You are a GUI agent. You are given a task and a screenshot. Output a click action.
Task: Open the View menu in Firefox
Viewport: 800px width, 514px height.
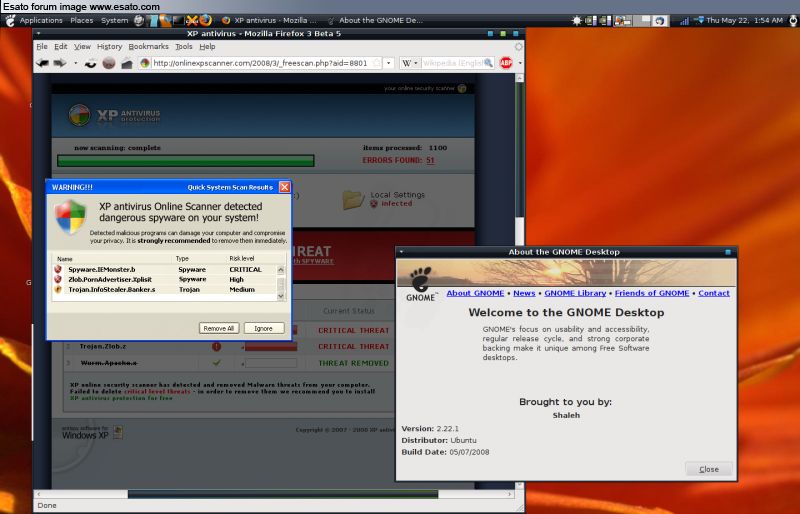tap(82, 46)
